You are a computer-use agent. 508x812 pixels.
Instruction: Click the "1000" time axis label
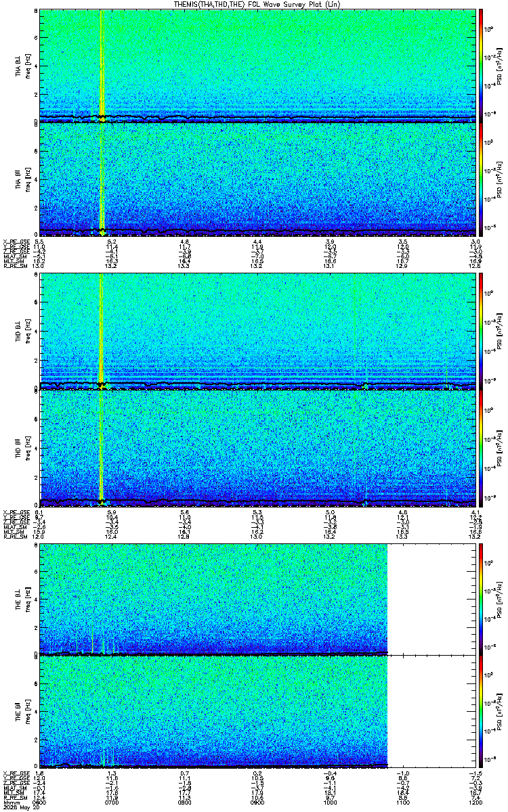[x=330, y=803]
